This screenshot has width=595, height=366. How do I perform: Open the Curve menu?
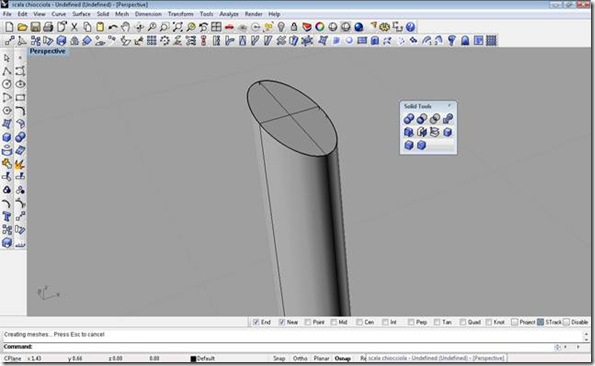(58, 14)
